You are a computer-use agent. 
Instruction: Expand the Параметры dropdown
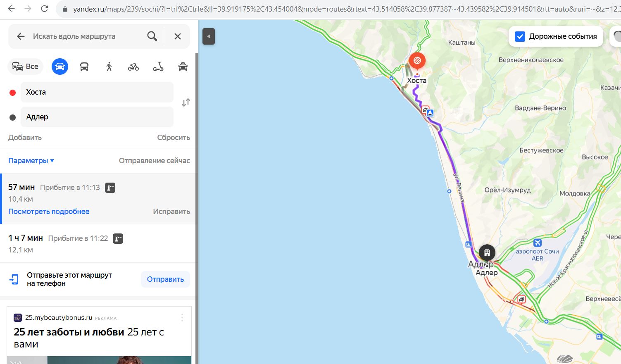31,161
